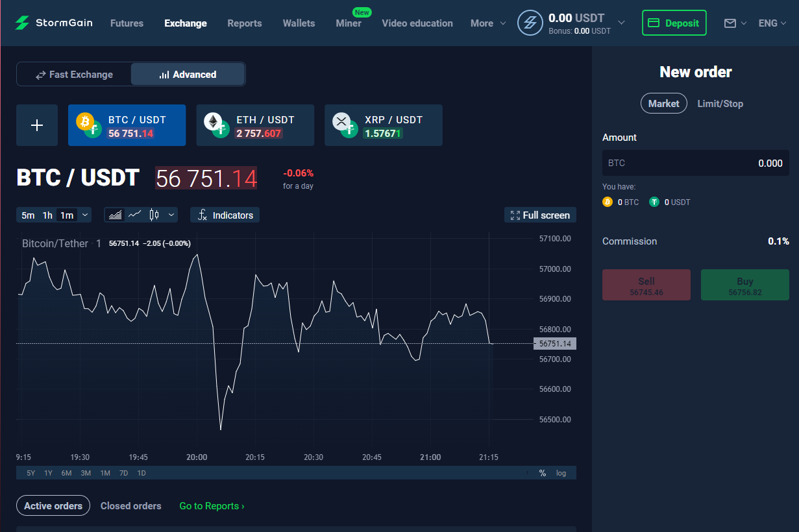Set chart range to 3M
The width and height of the screenshot is (799, 532).
pos(86,473)
